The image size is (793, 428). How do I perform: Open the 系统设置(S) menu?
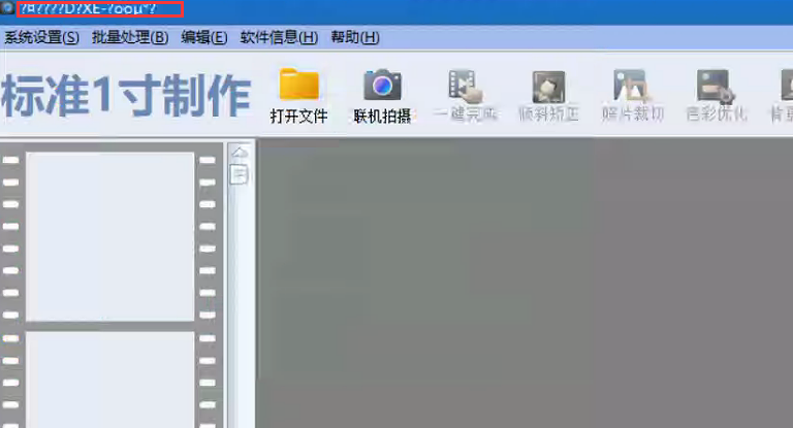(x=41, y=37)
